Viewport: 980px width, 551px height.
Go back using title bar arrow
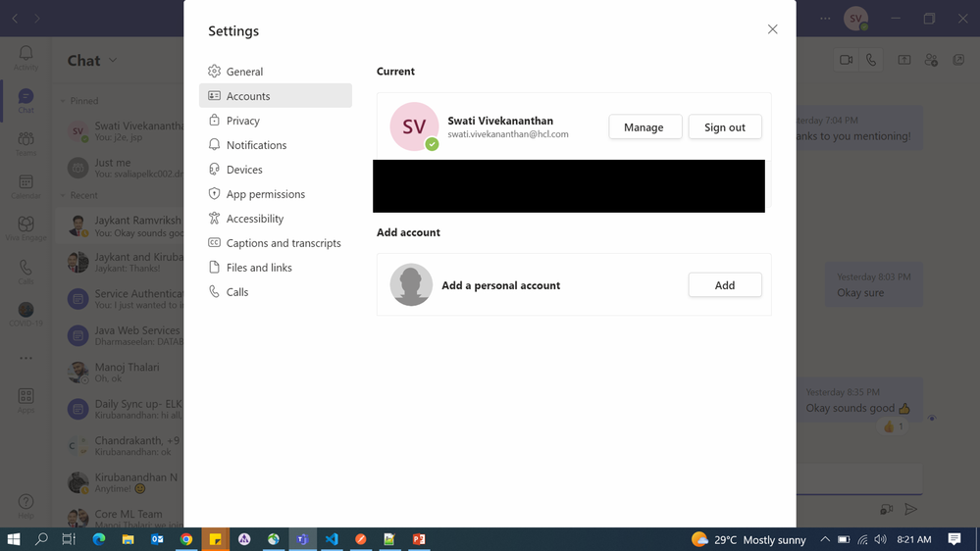[x=15, y=19]
